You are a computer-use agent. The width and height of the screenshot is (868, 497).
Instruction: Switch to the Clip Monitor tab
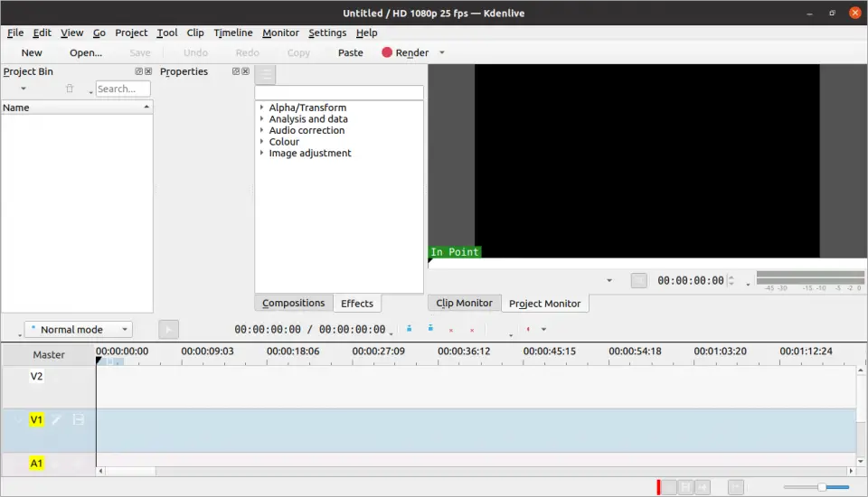464,303
